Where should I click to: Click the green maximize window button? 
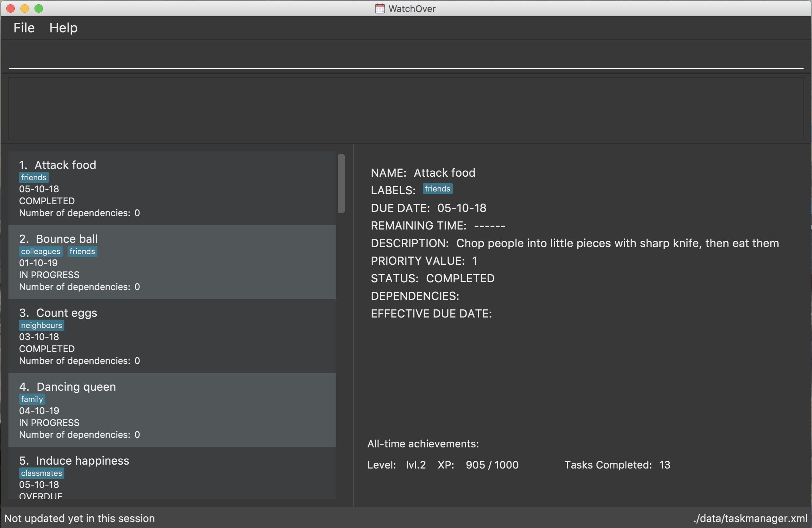point(39,8)
